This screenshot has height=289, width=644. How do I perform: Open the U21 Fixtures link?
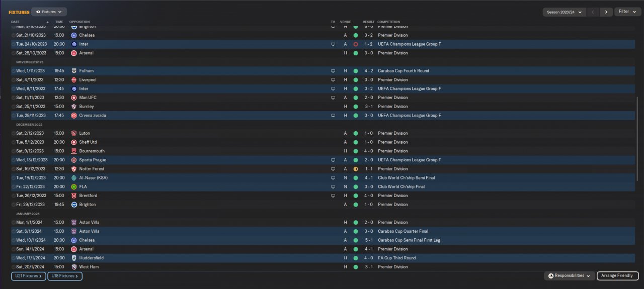click(28, 276)
